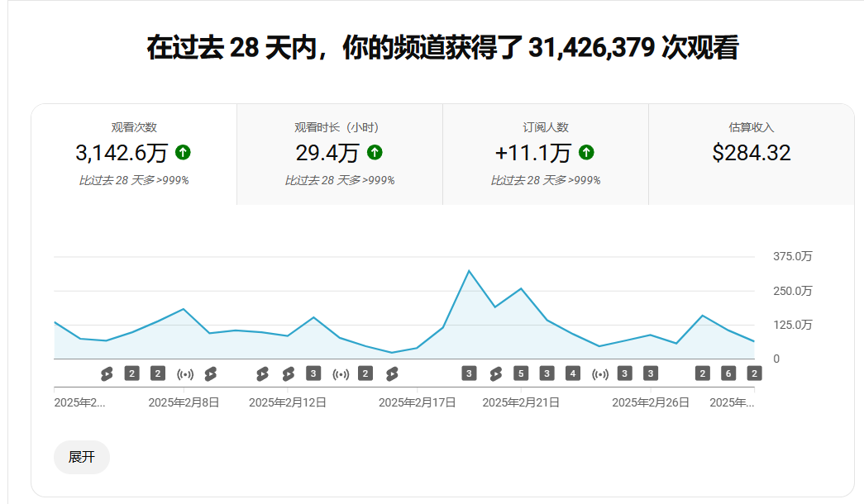This screenshot has height=504, width=864.
Task: Select live stream marker above 2025年2月8日 label
Action: (185, 374)
